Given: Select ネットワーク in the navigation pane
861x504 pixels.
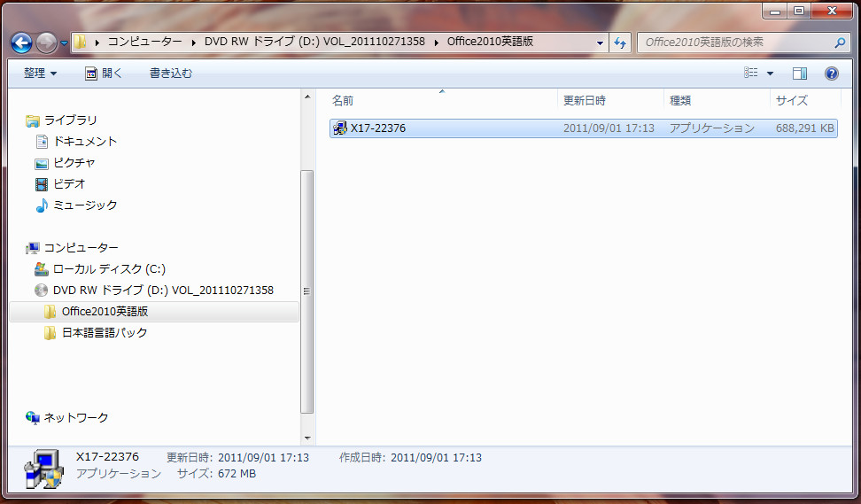Looking at the screenshot, I should 76,418.
